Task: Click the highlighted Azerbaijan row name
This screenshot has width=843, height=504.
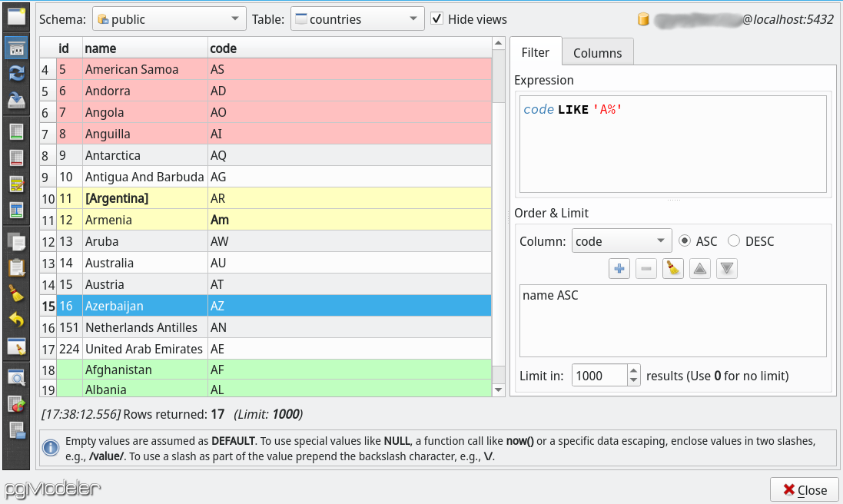Action: (145, 306)
